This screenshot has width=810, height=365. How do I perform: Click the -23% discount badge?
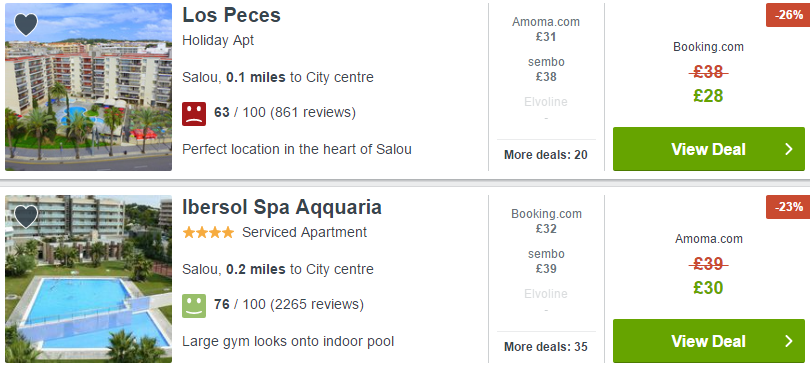click(788, 207)
